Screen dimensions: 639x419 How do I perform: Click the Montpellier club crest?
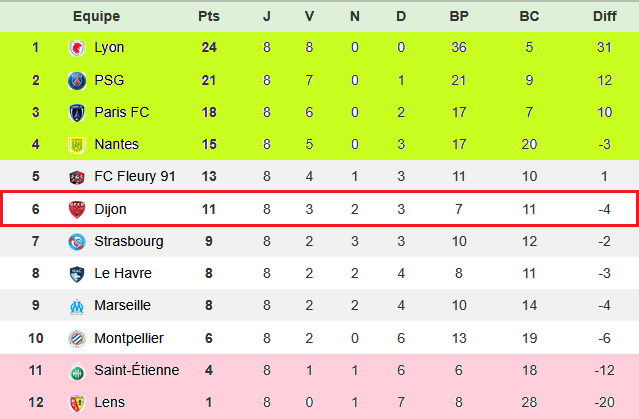[76, 339]
